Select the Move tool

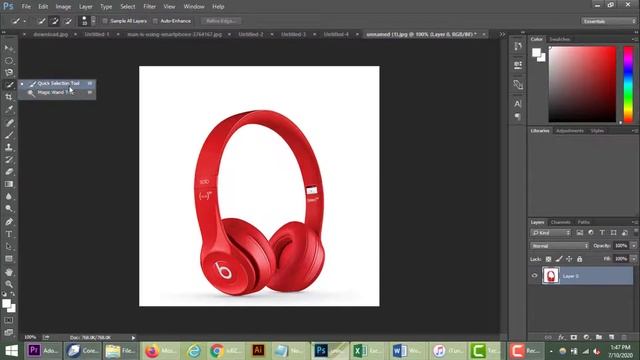9,48
